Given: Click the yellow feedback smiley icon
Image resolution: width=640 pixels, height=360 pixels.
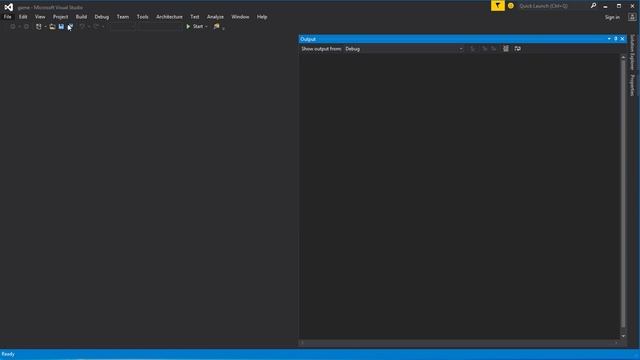Looking at the screenshot, I should coord(511,6).
